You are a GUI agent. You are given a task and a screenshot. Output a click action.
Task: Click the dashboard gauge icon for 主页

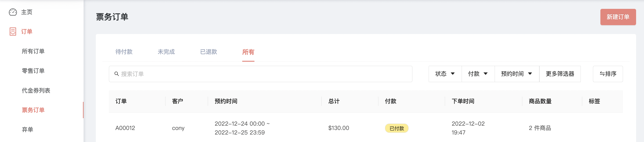[x=13, y=12]
